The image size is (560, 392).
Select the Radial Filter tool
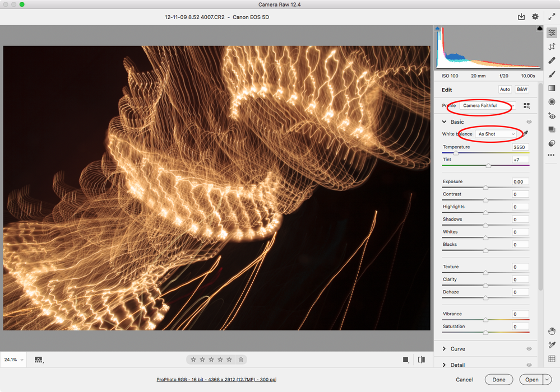tap(552, 102)
